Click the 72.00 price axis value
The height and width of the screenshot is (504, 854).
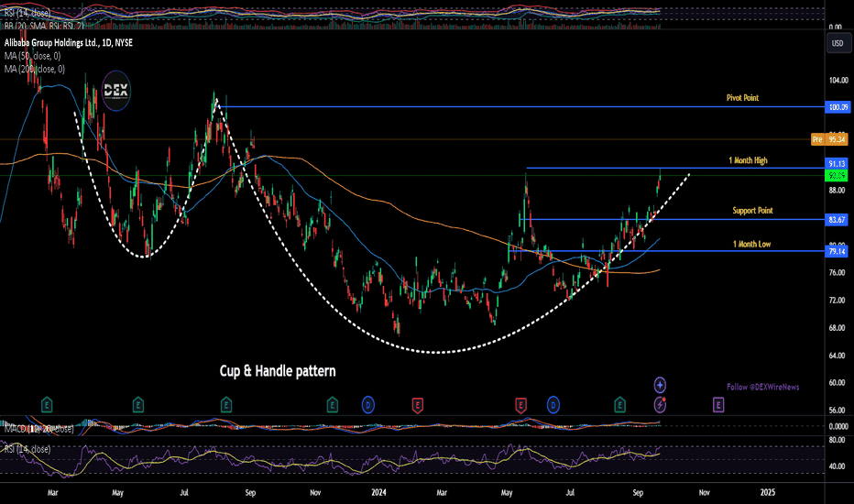click(838, 301)
